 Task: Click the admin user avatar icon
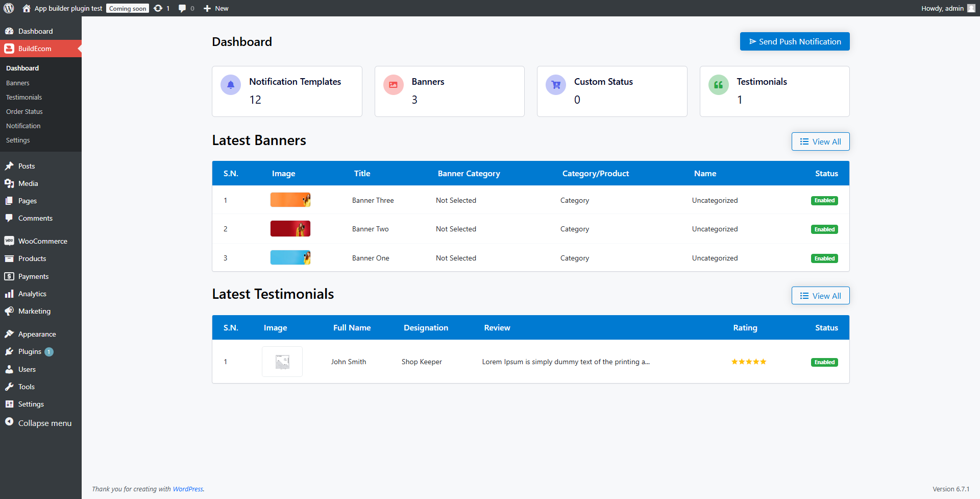click(x=971, y=8)
